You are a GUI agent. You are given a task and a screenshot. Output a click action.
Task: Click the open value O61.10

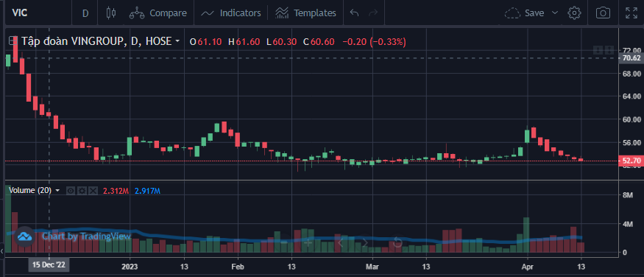point(206,41)
